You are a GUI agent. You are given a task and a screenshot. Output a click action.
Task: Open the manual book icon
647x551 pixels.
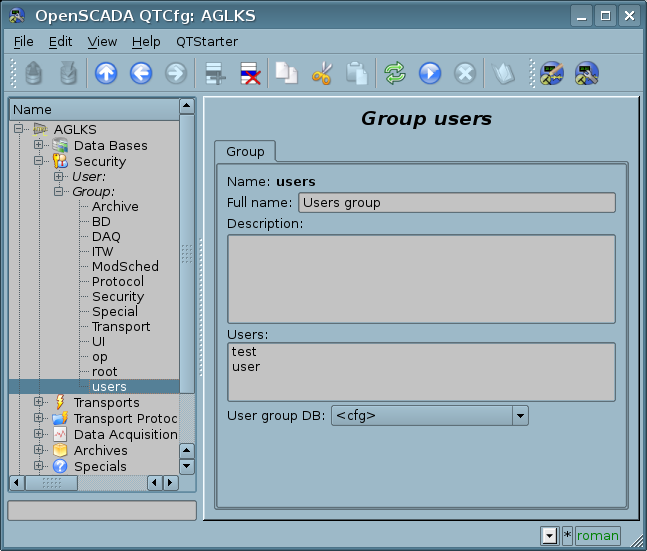[503, 73]
